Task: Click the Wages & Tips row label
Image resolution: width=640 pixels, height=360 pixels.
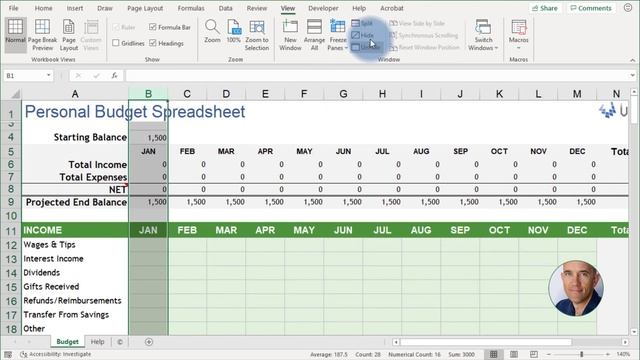Action: click(x=49, y=244)
